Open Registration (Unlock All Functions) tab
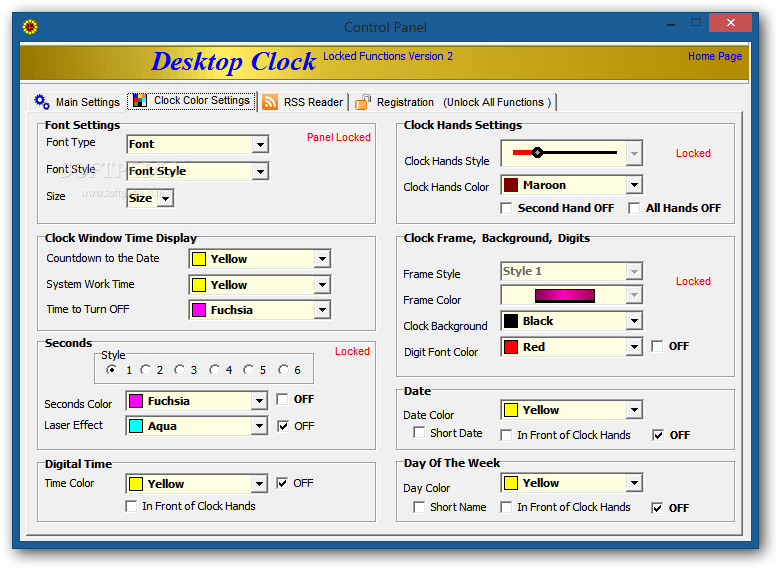This screenshot has width=779, height=569. pyautogui.click(x=454, y=102)
